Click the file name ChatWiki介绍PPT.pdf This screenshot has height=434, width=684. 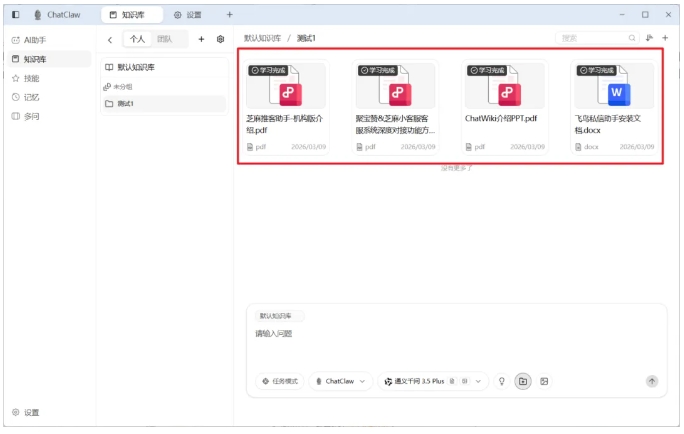[501, 119]
